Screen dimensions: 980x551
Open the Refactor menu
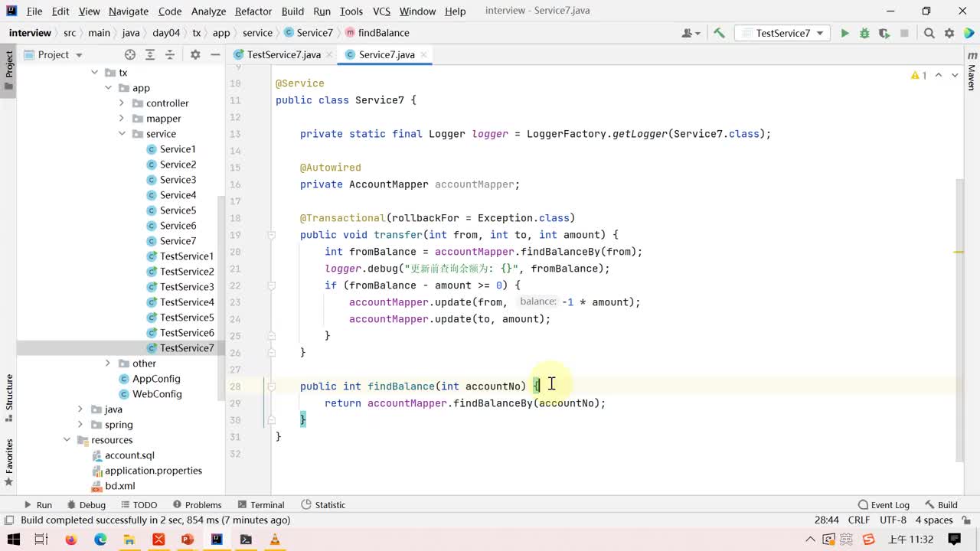pyautogui.click(x=253, y=11)
